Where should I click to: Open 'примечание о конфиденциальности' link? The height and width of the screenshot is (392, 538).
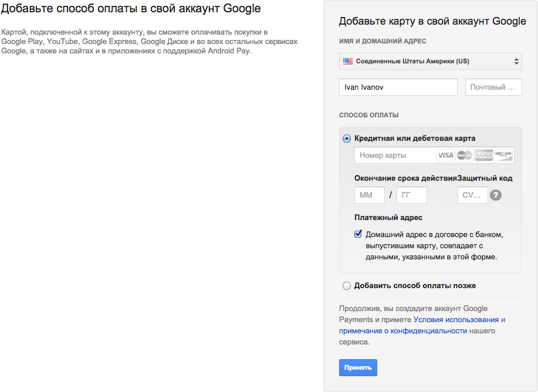coord(403,331)
